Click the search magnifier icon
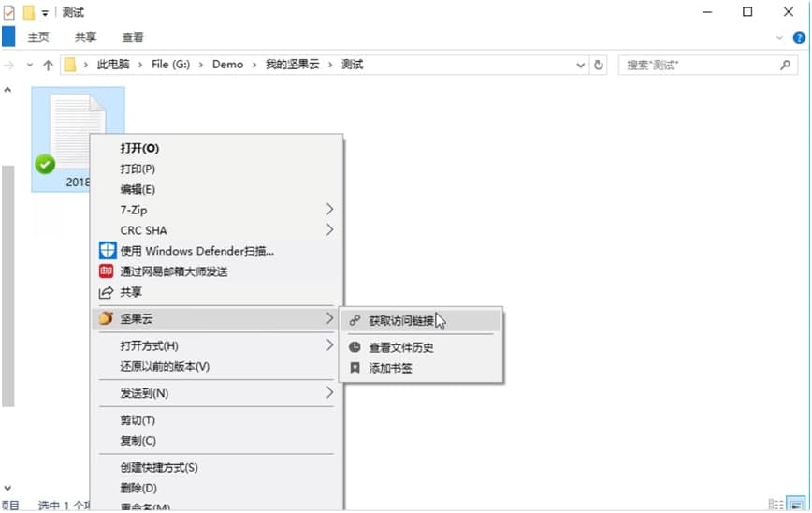The width and height of the screenshot is (812, 513). pos(786,65)
